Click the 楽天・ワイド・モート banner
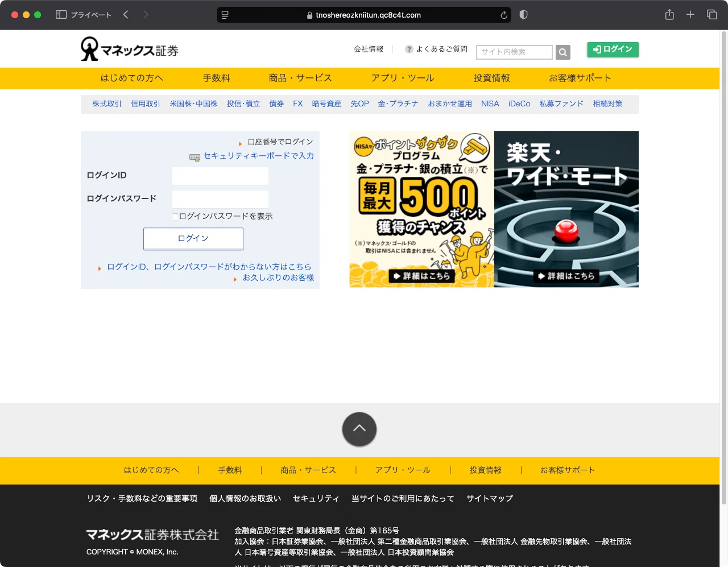728x567 pixels. tap(566, 209)
